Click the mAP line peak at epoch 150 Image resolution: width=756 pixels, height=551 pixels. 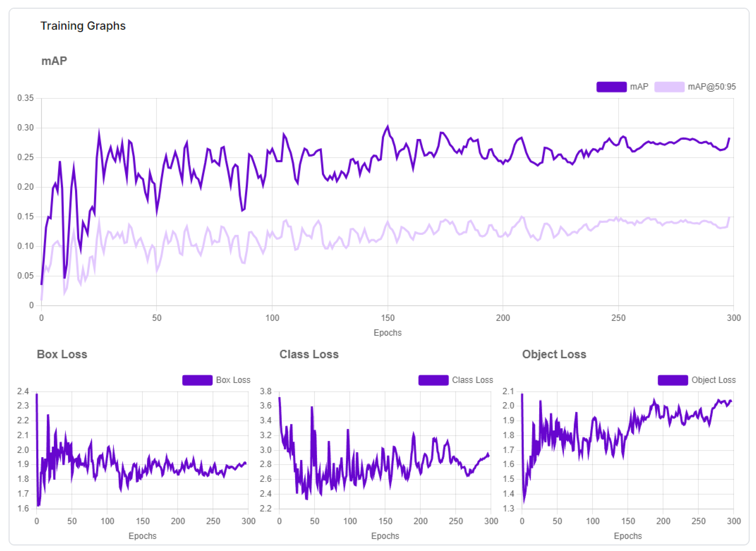[387, 126]
